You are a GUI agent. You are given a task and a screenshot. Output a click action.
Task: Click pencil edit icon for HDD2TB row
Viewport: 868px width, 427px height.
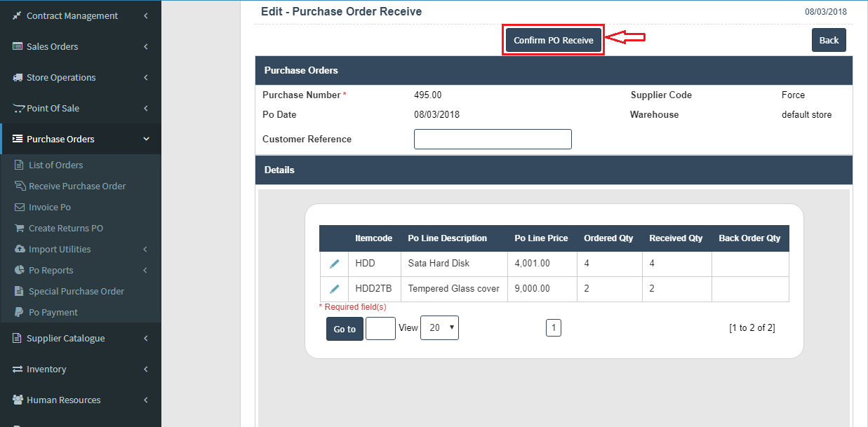[x=335, y=289]
